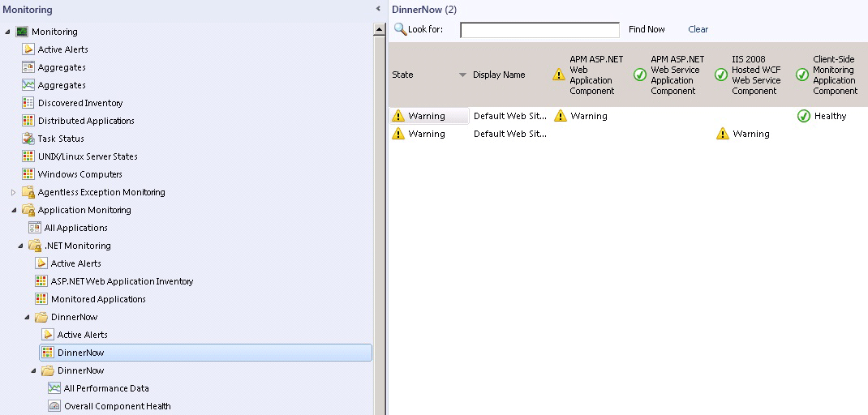Click the Application Monitoring folder icon
The height and width of the screenshot is (415, 868).
tap(28, 210)
